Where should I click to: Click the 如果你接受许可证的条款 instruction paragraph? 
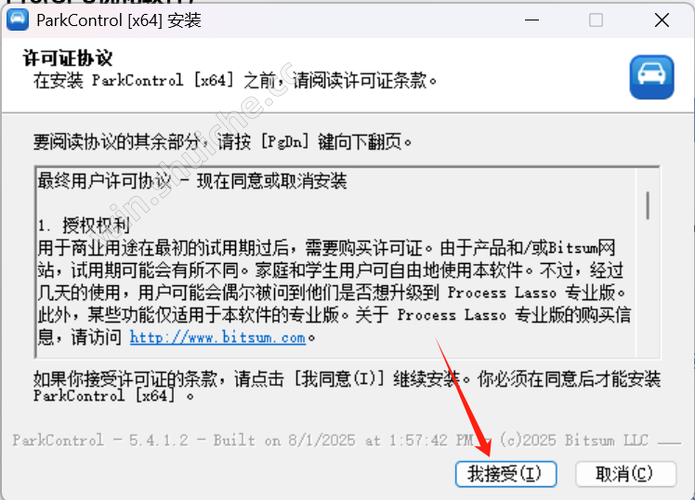[x=347, y=387]
